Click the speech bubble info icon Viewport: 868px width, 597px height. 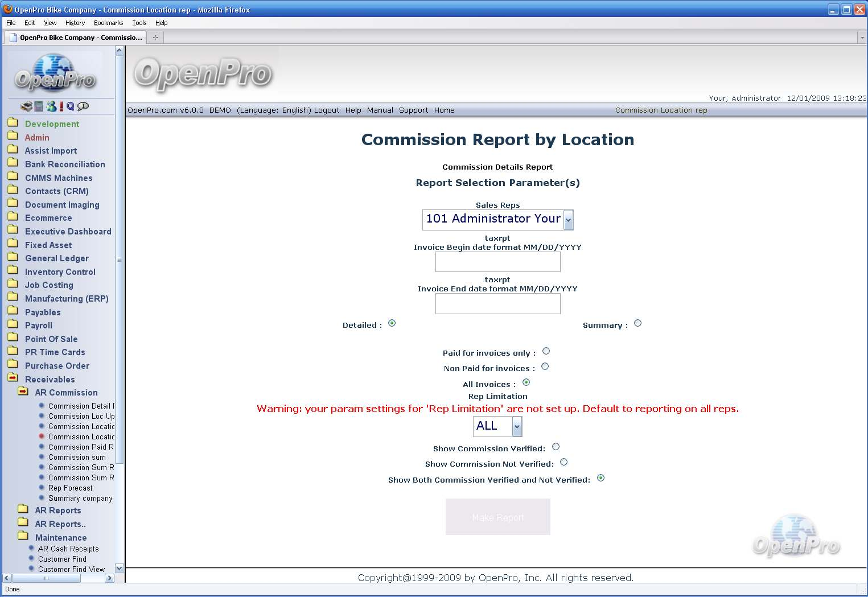(x=83, y=106)
